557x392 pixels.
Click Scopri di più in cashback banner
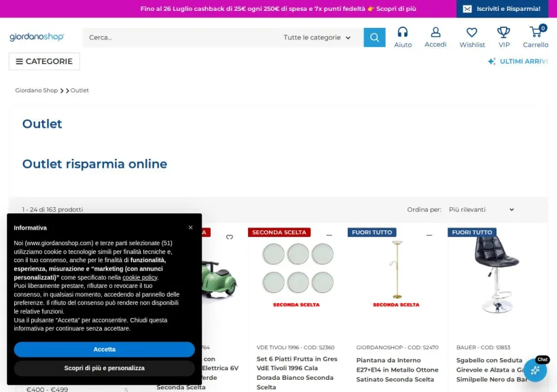[x=396, y=9]
